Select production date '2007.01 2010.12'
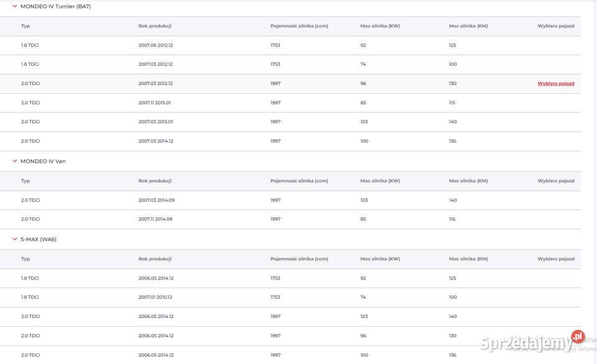Screen dimensions: 597x364 click(x=155, y=297)
